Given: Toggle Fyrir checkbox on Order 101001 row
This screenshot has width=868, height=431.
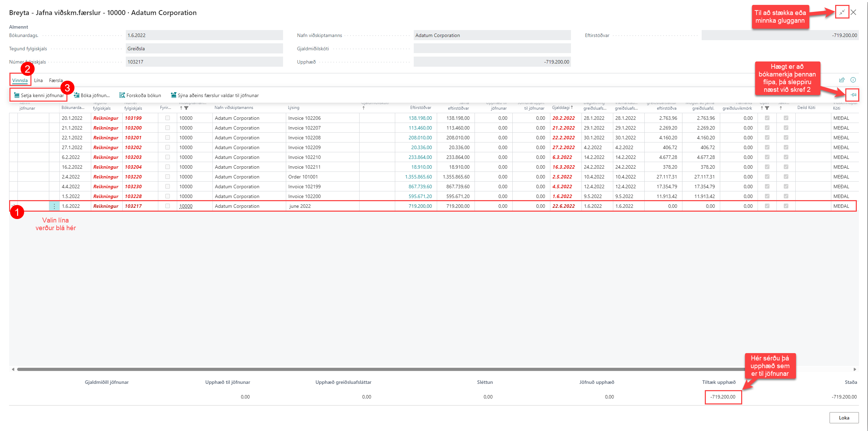Looking at the screenshot, I should [167, 177].
